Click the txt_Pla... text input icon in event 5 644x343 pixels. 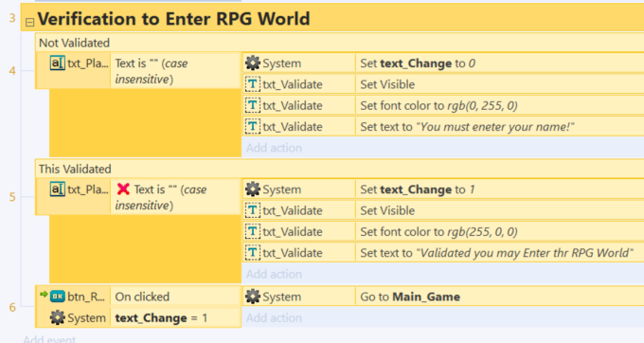tap(58, 190)
